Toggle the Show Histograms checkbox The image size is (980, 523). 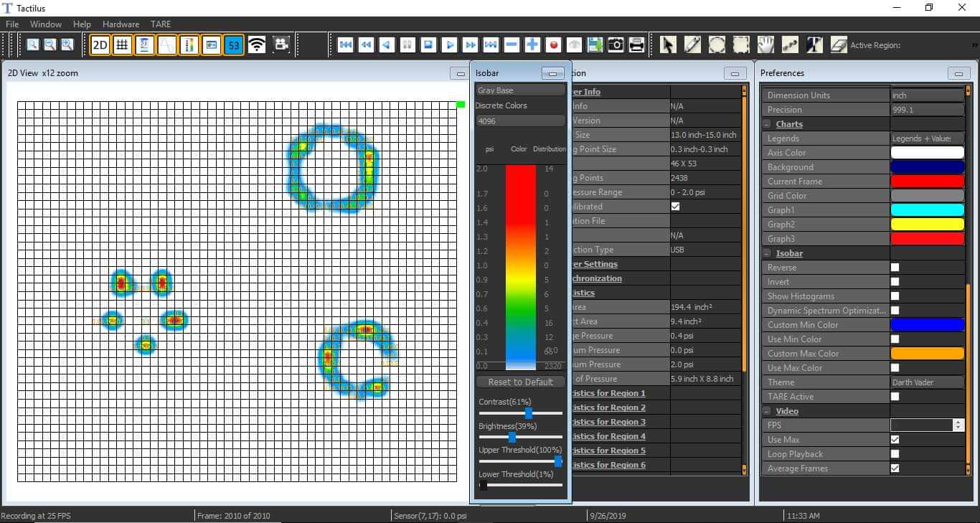895,296
